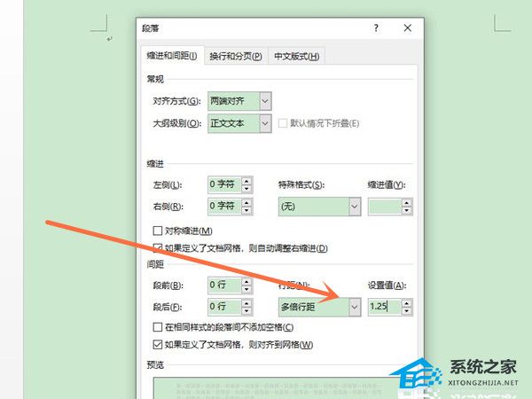
Task: Increase 设置值 with up arrow
Action: (x=407, y=302)
